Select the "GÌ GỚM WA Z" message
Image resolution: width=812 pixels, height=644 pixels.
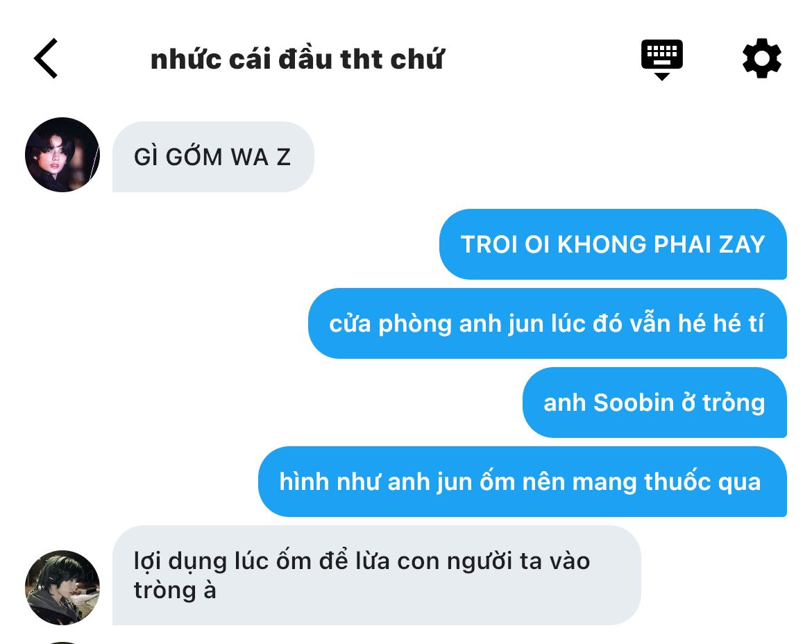213,157
